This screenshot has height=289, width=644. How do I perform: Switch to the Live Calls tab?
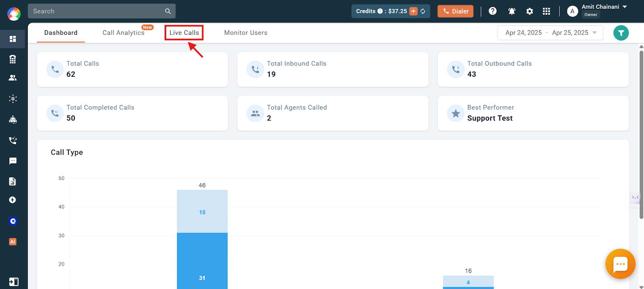click(x=184, y=33)
